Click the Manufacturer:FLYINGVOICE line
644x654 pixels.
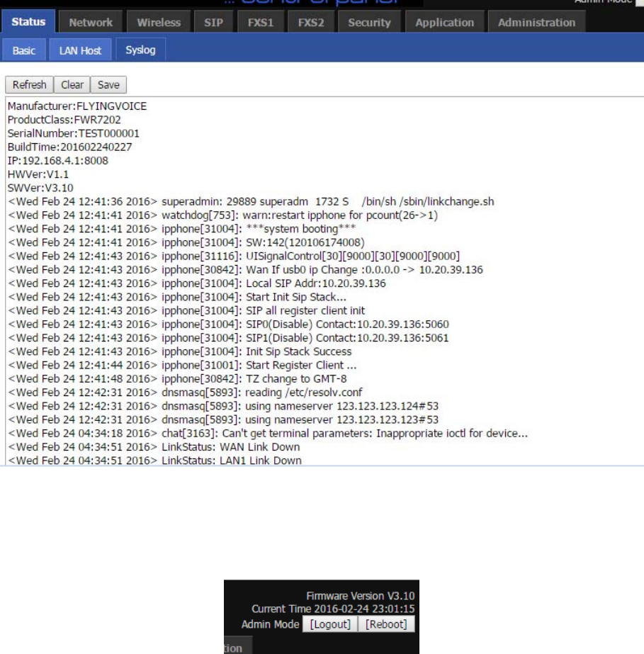pos(77,106)
